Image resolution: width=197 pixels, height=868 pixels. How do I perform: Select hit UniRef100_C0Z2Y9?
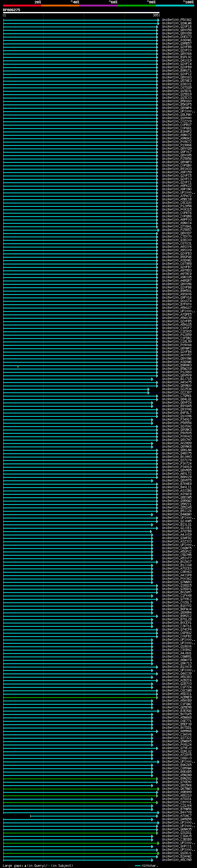[x=177, y=121]
